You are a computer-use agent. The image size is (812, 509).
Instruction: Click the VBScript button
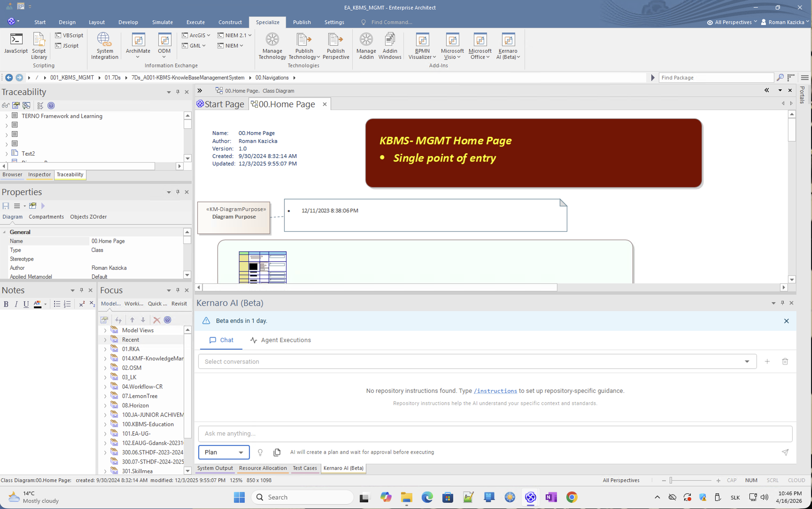[x=69, y=35]
